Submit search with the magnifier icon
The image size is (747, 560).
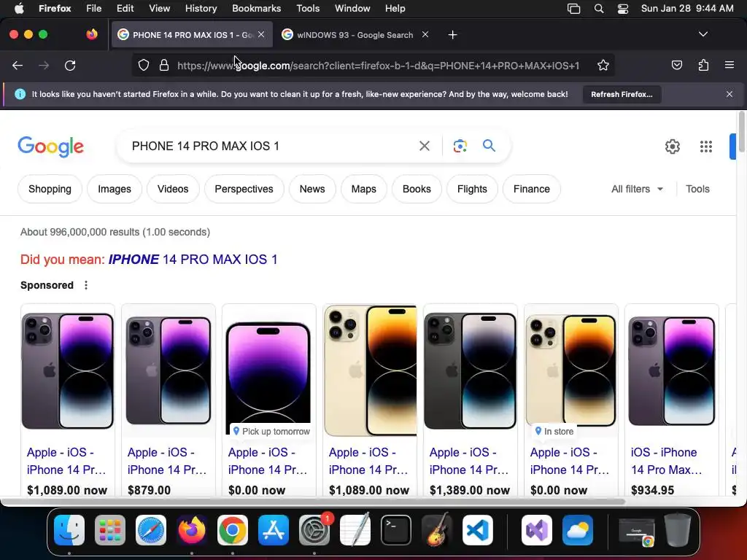point(489,145)
